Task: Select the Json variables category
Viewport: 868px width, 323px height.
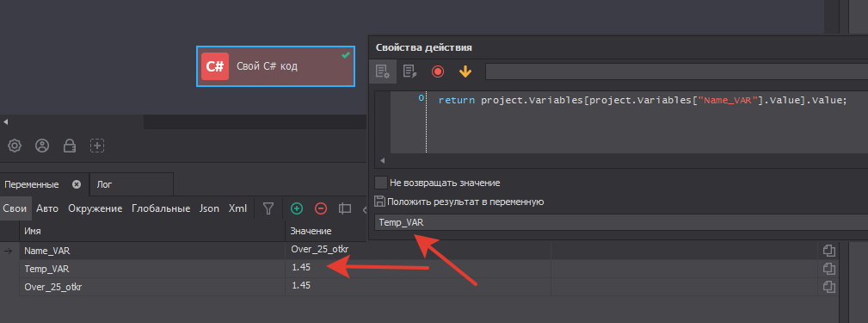Action: (209, 208)
